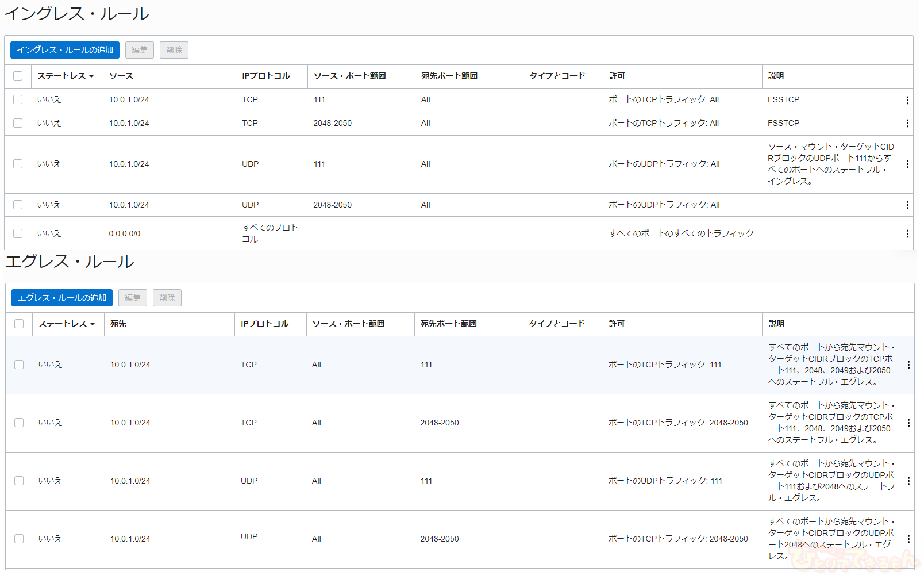
Task: Click エグレス・ルールの追加 button
Action: (62, 298)
